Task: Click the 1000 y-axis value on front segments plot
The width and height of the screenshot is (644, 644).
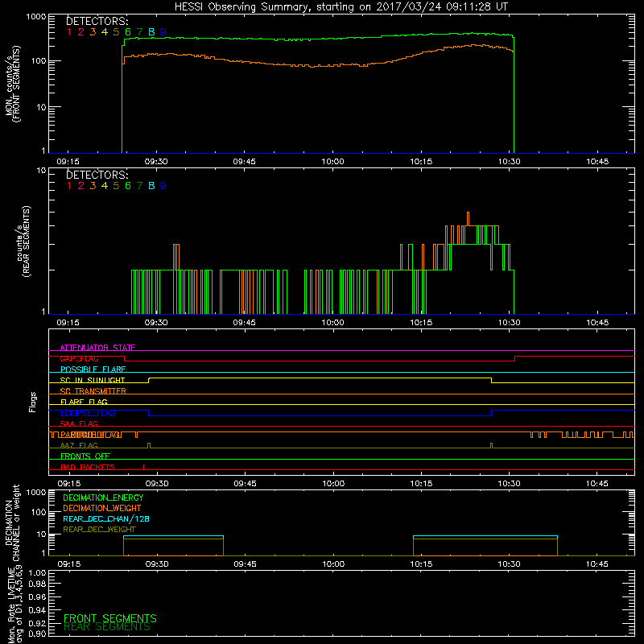Action: (x=36, y=17)
